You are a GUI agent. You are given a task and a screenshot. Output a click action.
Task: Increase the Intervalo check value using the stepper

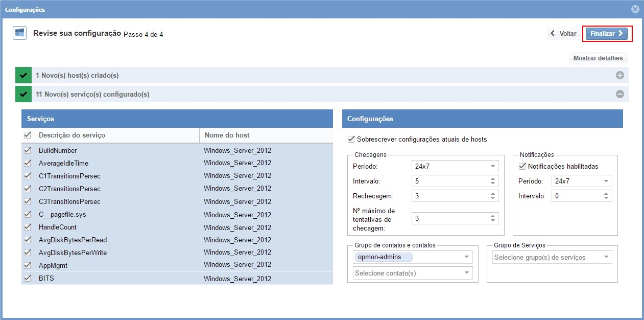(493, 179)
